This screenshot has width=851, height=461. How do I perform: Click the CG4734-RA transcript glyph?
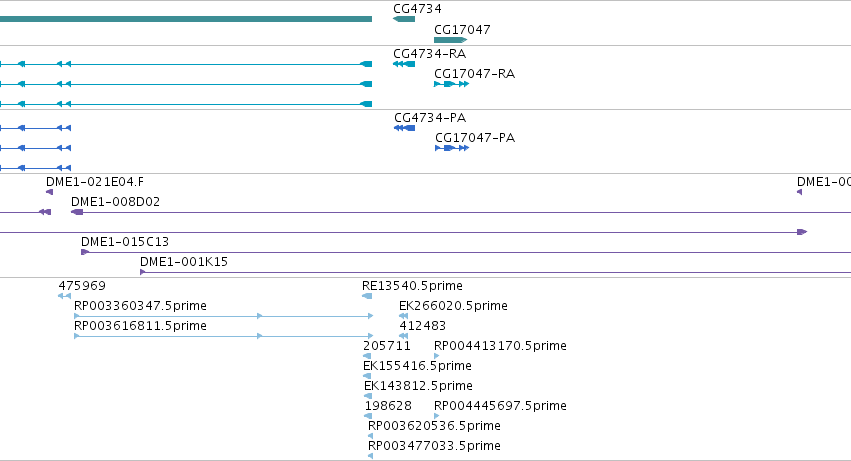point(404,64)
